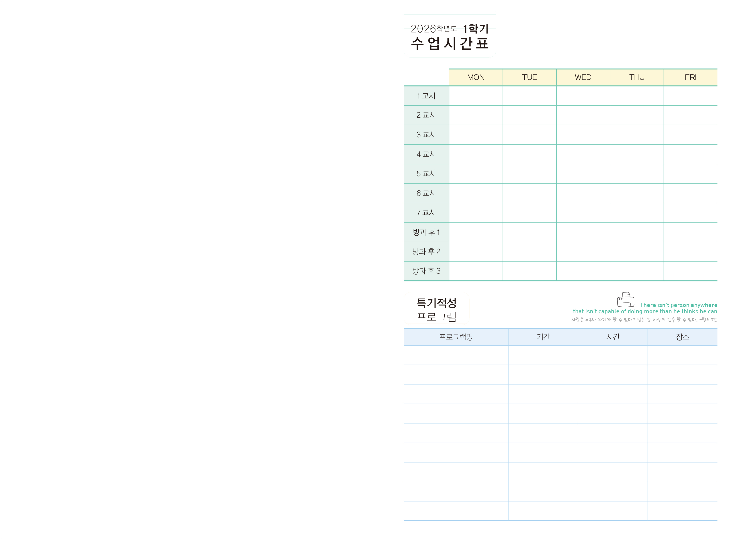Click the 프로그램명 column header
The width and height of the screenshot is (756, 540).
(x=456, y=337)
